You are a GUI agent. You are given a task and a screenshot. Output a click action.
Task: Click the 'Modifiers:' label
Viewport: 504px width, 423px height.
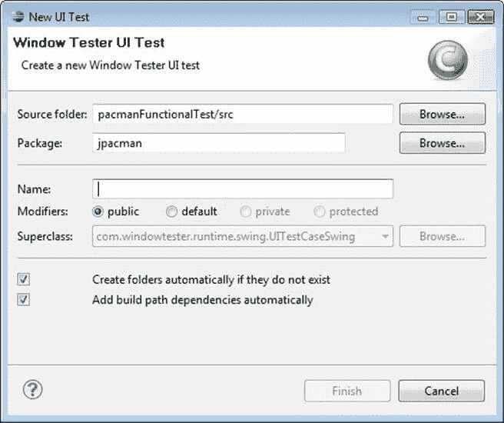click(43, 211)
